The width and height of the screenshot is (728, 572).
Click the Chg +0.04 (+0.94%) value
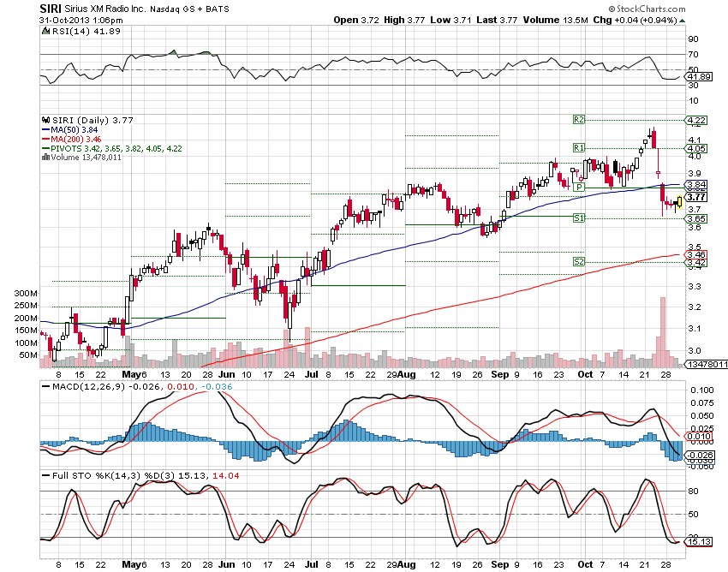click(635, 20)
